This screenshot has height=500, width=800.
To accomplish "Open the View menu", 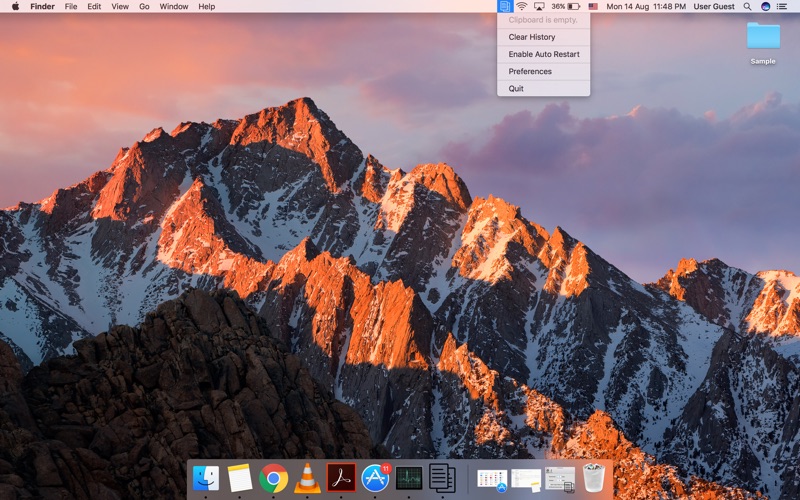I will (120, 6).
